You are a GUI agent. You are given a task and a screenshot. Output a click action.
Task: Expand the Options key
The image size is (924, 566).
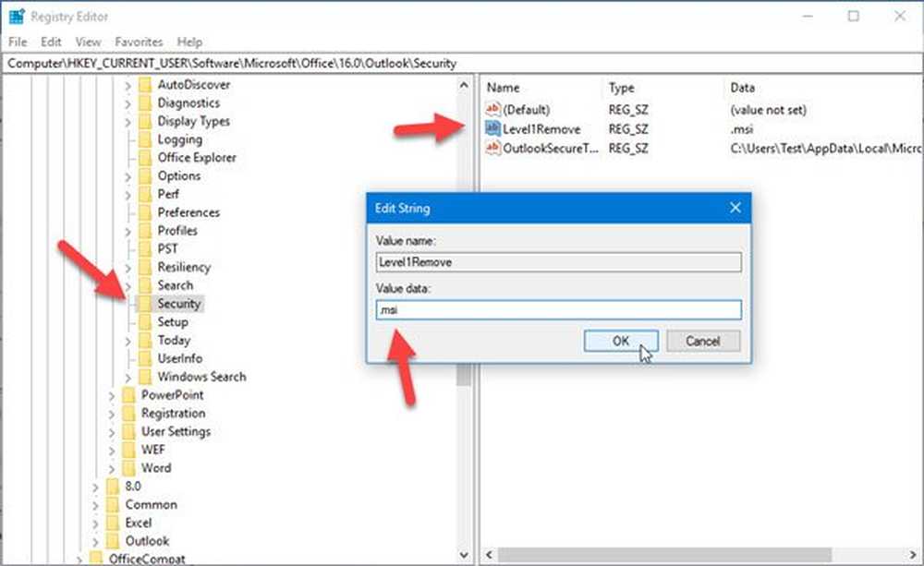pos(128,176)
